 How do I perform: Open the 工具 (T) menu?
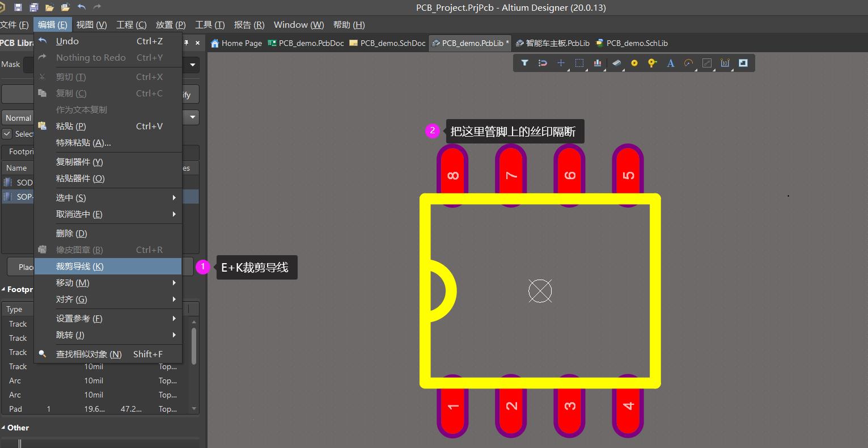210,24
